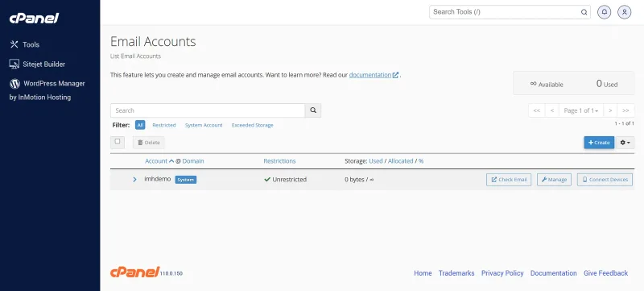Filter by Exceeded Storage
644x291 pixels.
coord(252,125)
